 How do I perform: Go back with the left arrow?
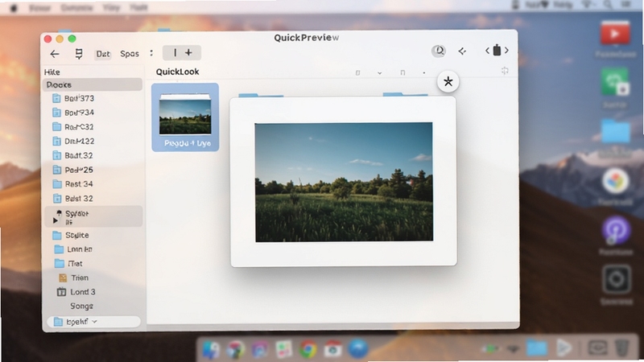pos(55,54)
